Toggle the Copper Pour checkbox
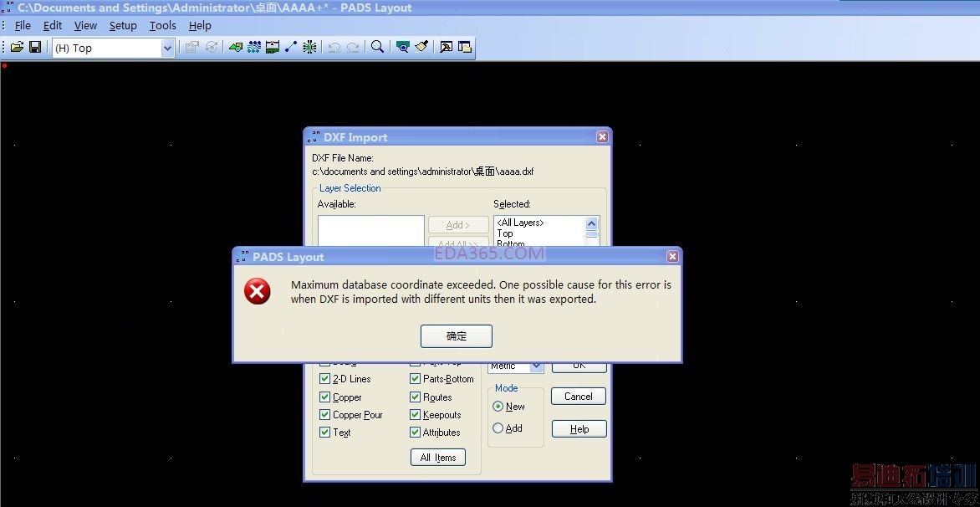Screen dimensions: 980x507 coord(324,414)
